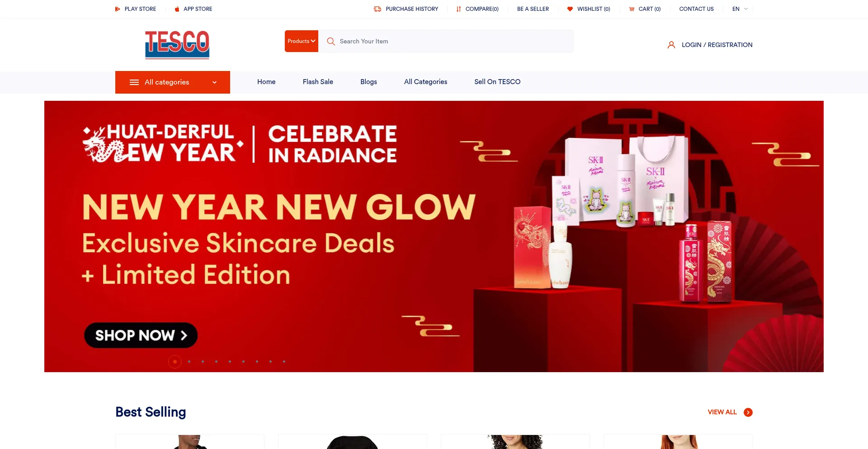Switch to the second banner slide dot
The image size is (868, 449).
click(189, 362)
